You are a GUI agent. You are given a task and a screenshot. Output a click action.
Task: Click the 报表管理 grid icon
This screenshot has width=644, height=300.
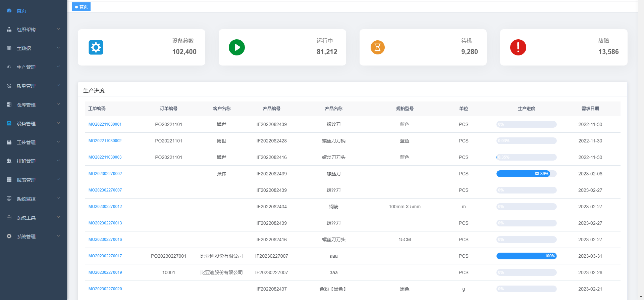pos(9,180)
